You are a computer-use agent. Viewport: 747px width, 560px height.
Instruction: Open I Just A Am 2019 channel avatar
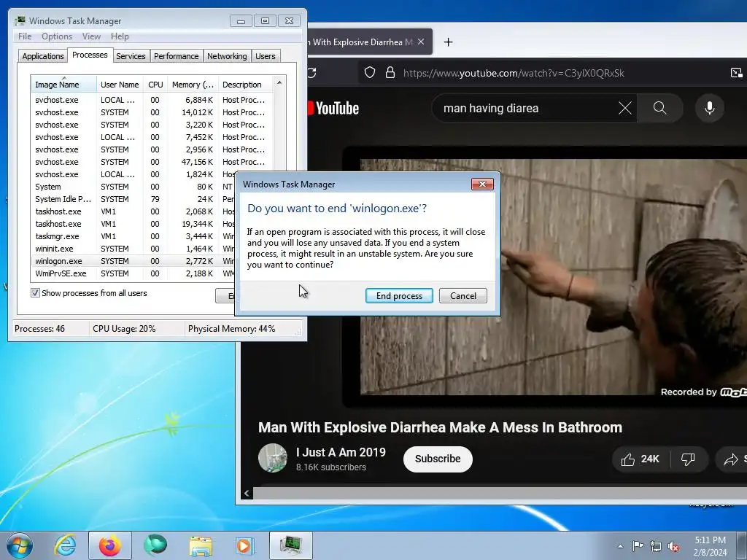[x=273, y=458]
